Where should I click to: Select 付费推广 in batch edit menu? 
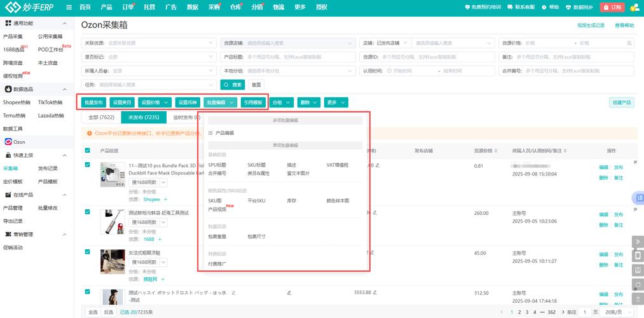(217, 263)
